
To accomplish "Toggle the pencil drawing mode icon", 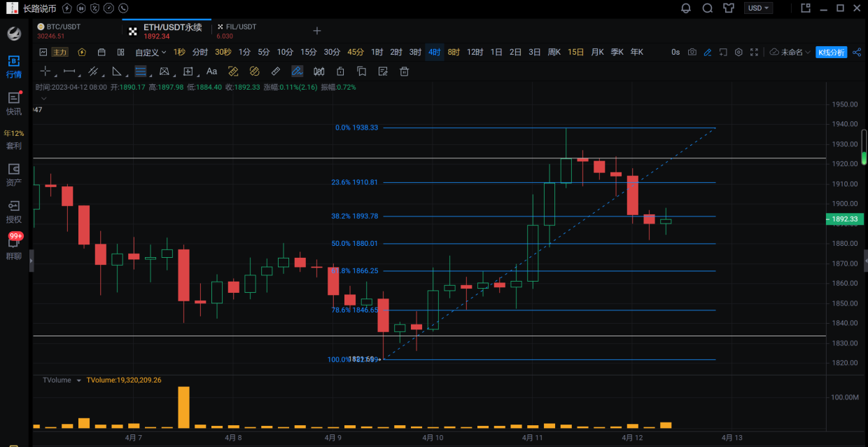I will (708, 53).
